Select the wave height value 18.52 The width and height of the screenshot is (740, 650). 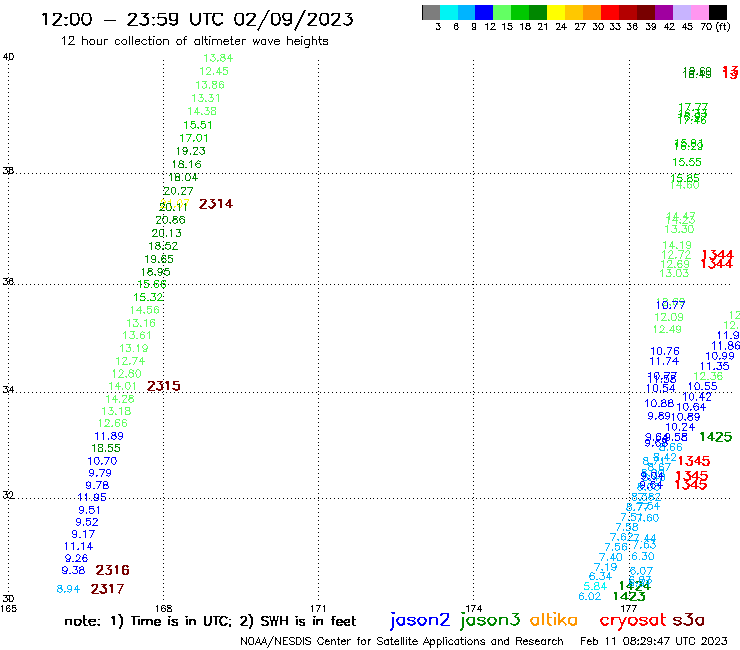[x=163, y=246]
